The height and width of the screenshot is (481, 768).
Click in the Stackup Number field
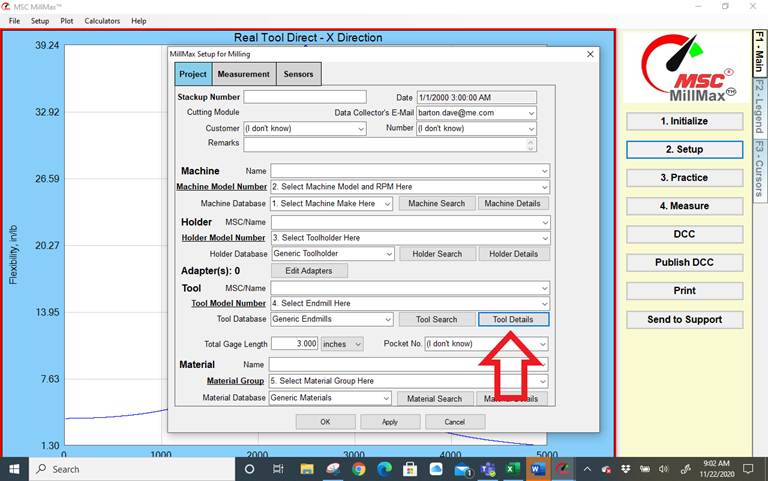[305, 97]
